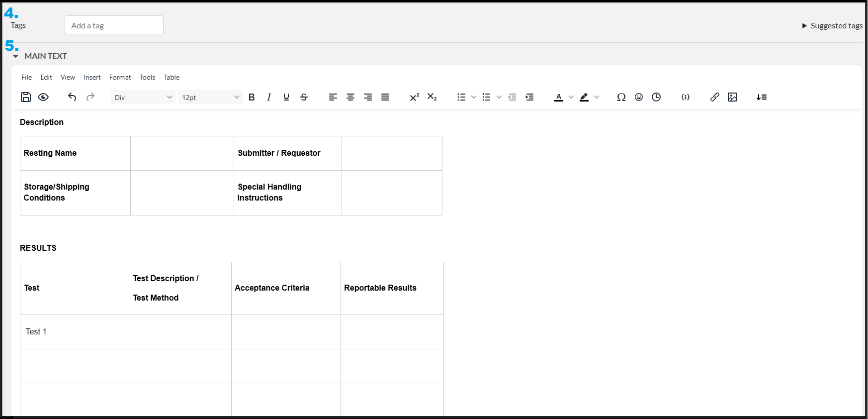Insert a special character with the Omega icon
This screenshot has height=419, width=868.
tap(621, 97)
